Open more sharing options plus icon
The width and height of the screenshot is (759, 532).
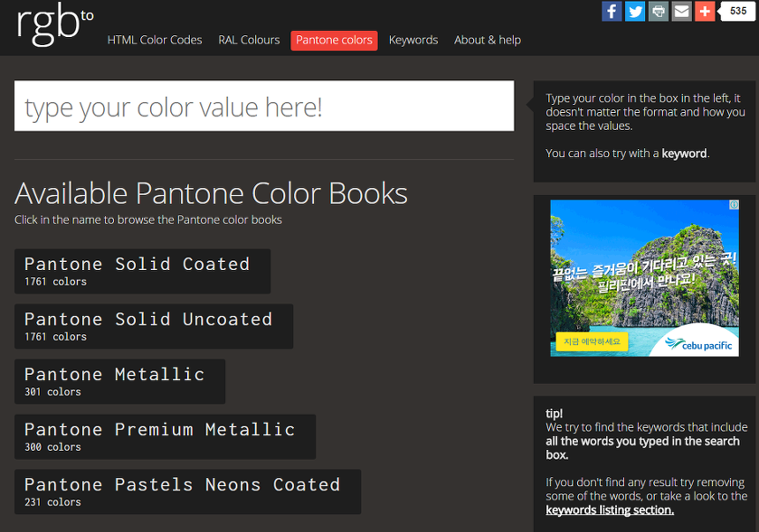tap(704, 11)
